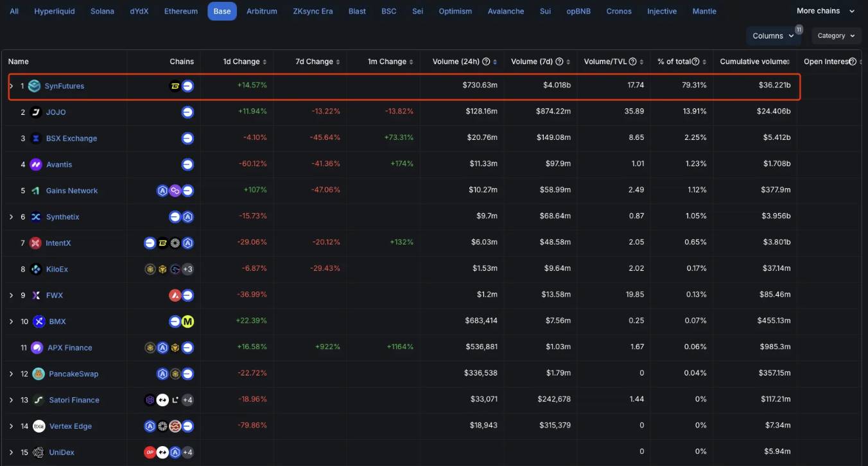Screen dimensions: 868x466
Task: Open the JOJO protocol link
Action: tap(56, 112)
